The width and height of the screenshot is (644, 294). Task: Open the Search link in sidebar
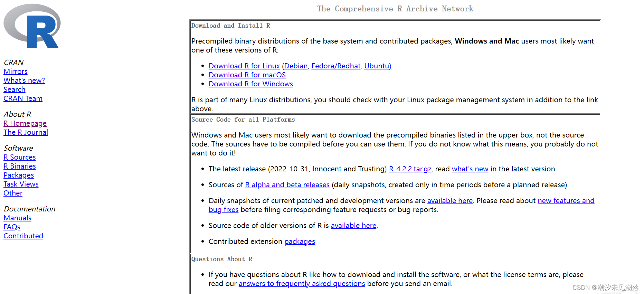tap(15, 89)
